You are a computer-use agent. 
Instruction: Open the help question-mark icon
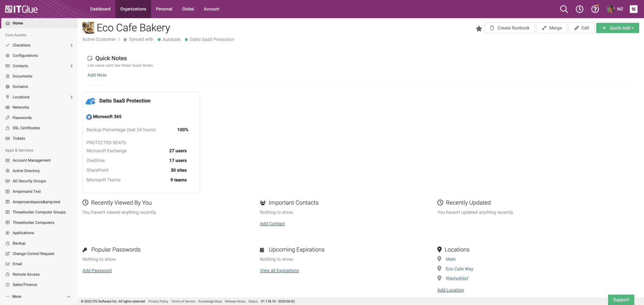pyautogui.click(x=595, y=9)
